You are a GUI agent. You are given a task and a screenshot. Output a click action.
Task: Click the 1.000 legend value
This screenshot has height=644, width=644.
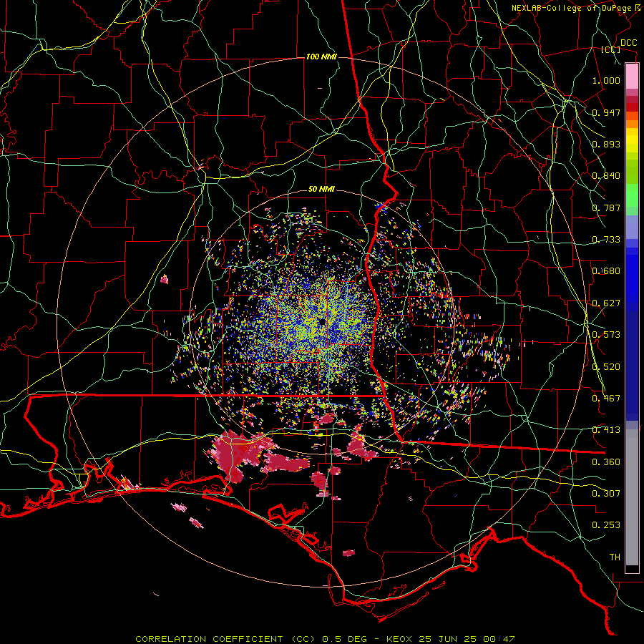(606, 80)
